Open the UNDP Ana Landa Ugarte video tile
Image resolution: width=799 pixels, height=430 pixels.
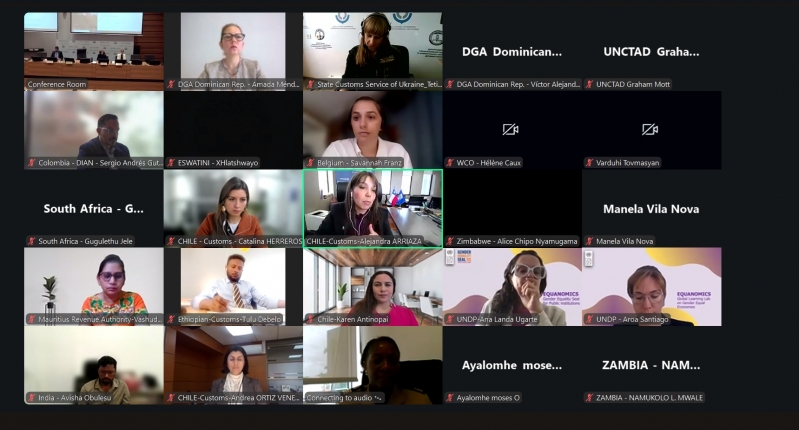tap(512, 287)
